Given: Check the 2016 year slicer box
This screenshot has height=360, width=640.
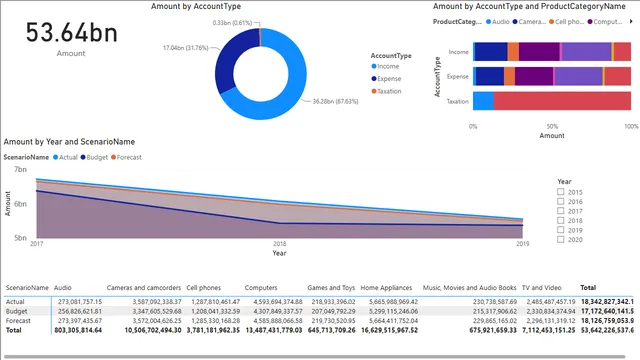Looking at the screenshot, I should 561,201.
